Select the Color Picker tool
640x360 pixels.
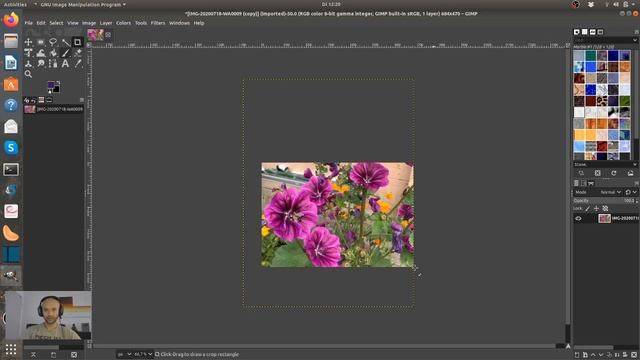[78, 64]
